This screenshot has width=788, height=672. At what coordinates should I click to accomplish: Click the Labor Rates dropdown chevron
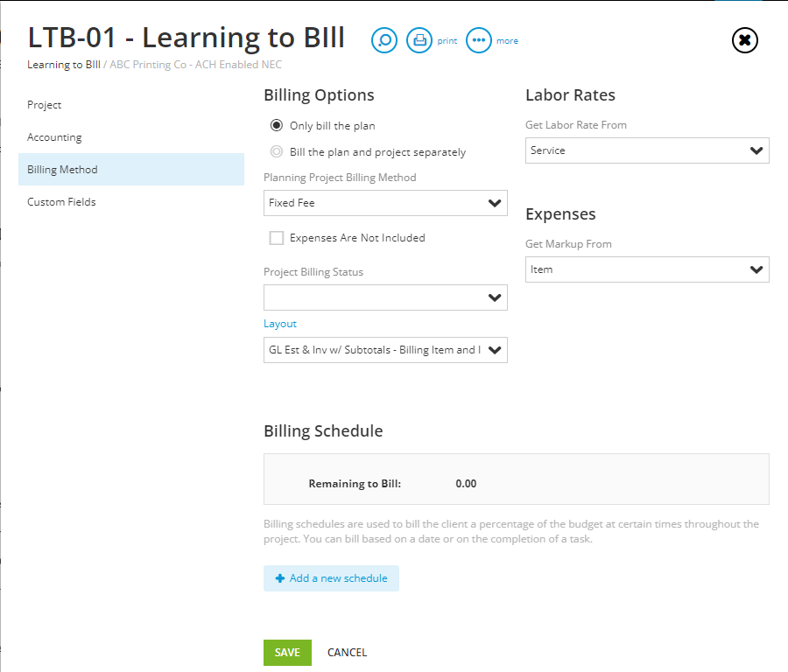(756, 150)
